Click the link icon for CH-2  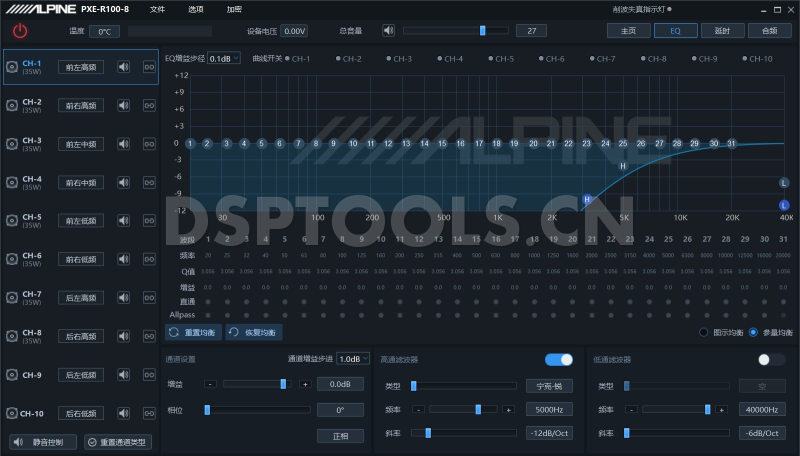point(149,105)
